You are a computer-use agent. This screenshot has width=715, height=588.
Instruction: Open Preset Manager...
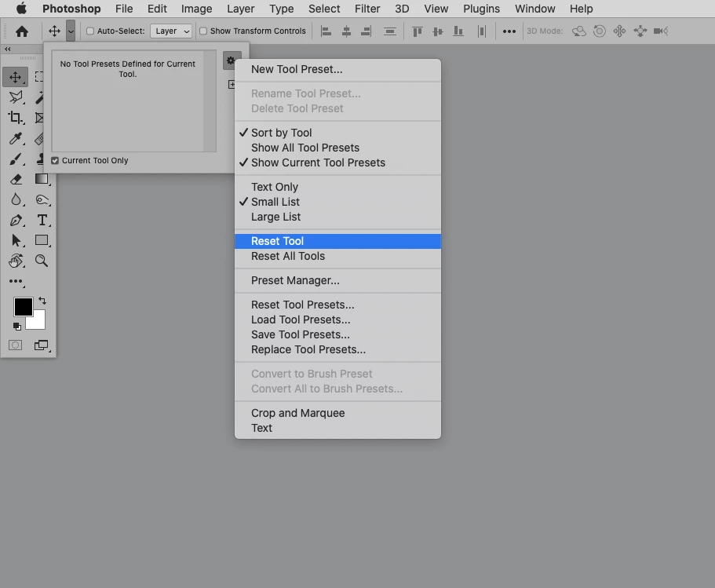point(338,280)
